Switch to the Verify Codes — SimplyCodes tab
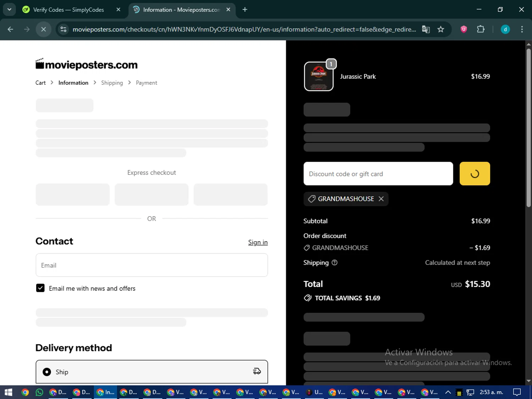The image size is (532, 399). (68, 10)
